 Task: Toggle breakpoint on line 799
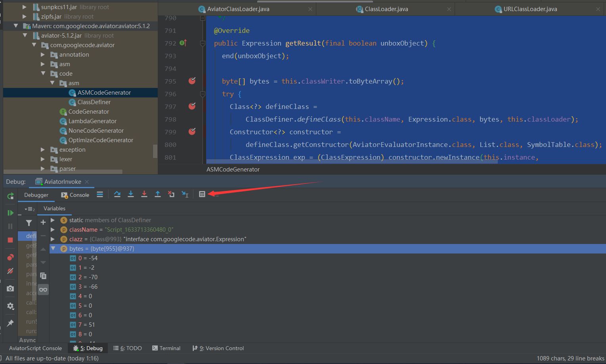(192, 132)
